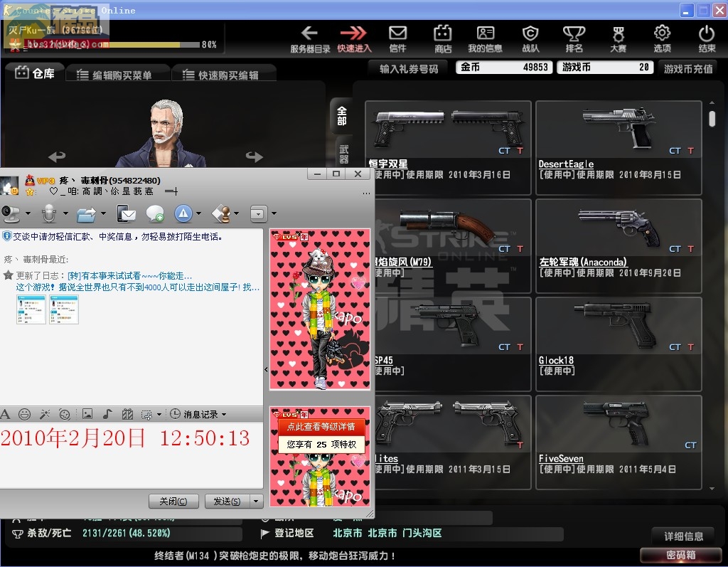
Task: Open the first blog thumbnail image in chat
Action: pyautogui.click(x=31, y=309)
